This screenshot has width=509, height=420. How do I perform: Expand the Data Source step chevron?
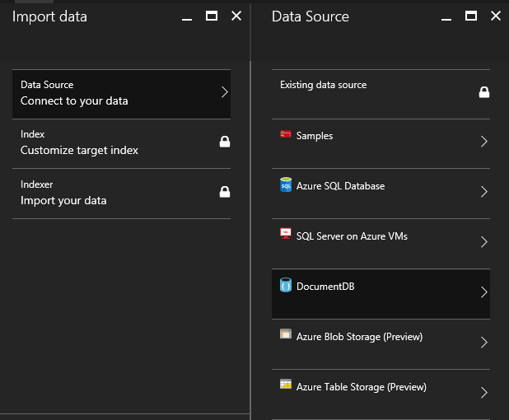point(225,92)
